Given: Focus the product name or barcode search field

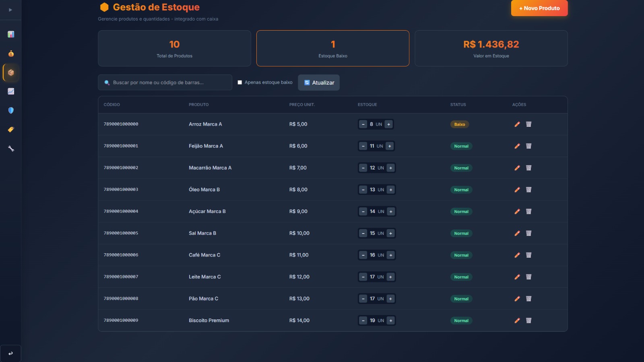Looking at the screenshot, I should (165, 83).
